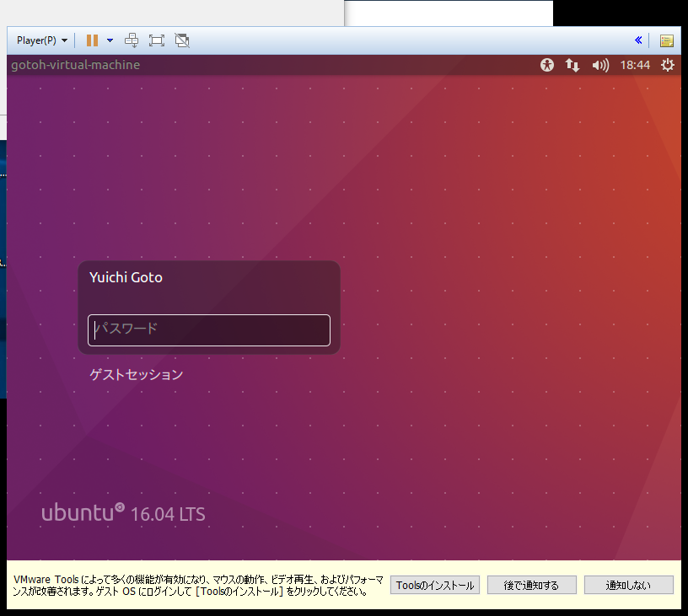Switch to Unity mode
Image resolution: width=688 pixels, height=616 pixels.
(x=181, y=40)
